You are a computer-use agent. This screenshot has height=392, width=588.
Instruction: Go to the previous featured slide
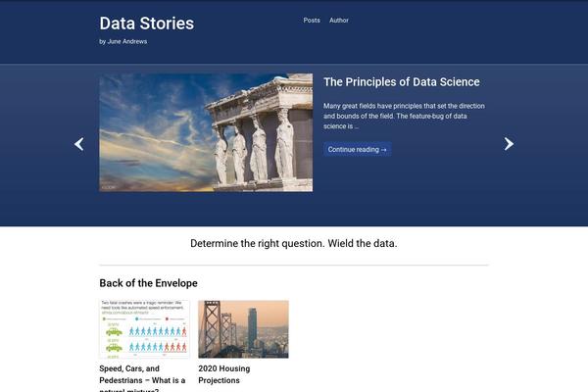pos(79,144)
